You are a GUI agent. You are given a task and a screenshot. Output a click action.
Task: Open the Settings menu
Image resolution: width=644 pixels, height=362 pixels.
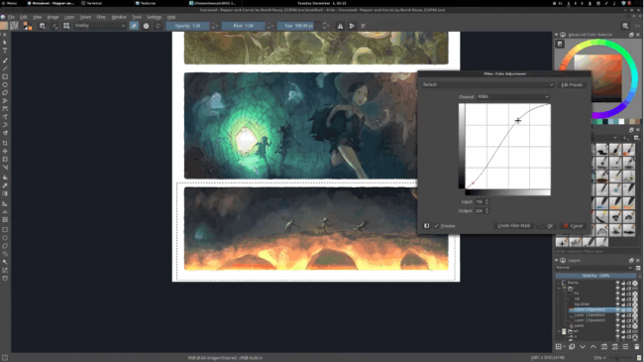[154, 17]
